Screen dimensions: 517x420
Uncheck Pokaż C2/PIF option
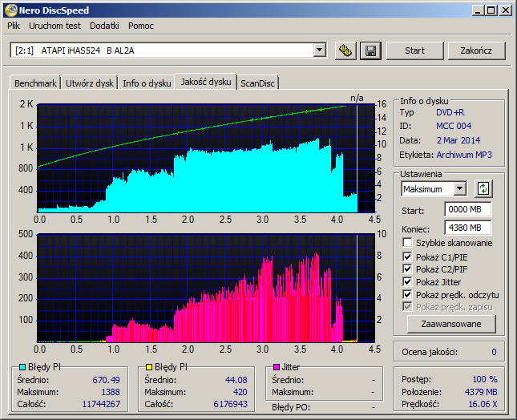point(407,269)
